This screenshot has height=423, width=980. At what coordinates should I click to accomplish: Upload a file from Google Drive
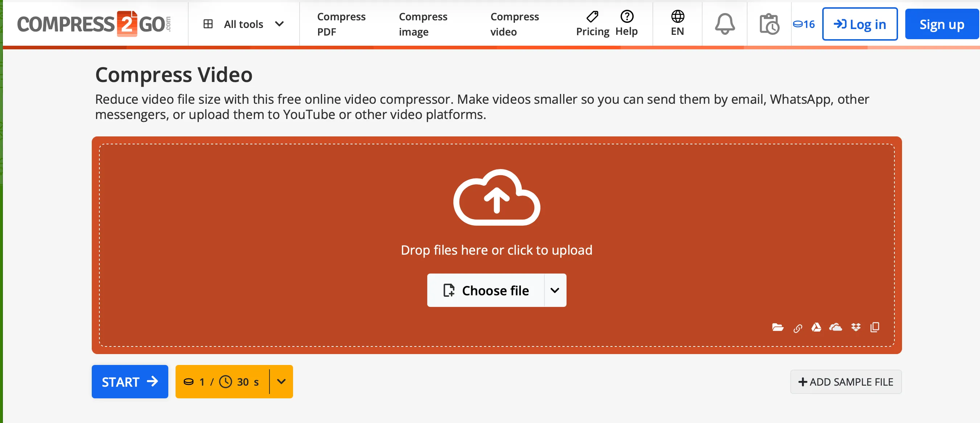click(x=817, y=328)
